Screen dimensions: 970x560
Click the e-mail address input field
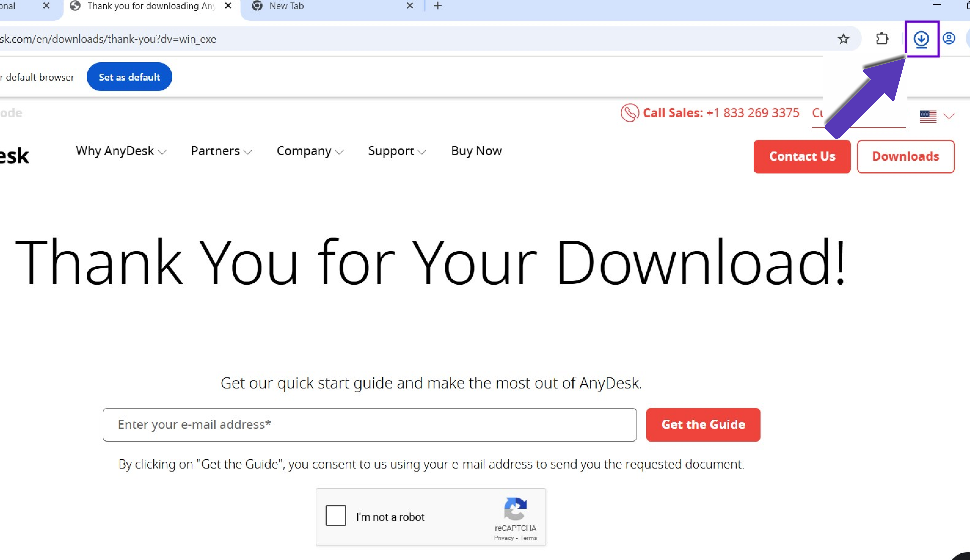coord(370,425)
